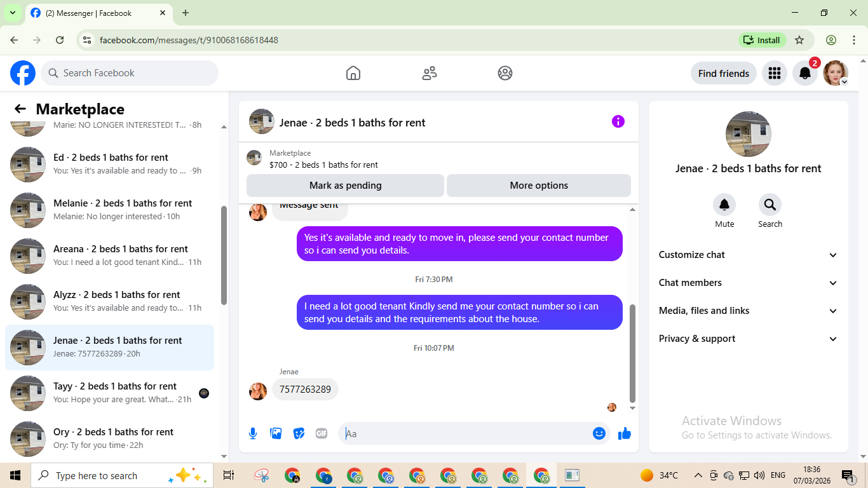Open Ory's conversation in the list

[109, 438]
